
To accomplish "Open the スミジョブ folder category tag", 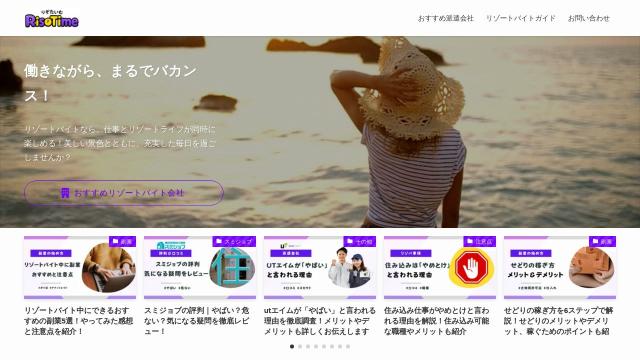I will coord(234,242).
